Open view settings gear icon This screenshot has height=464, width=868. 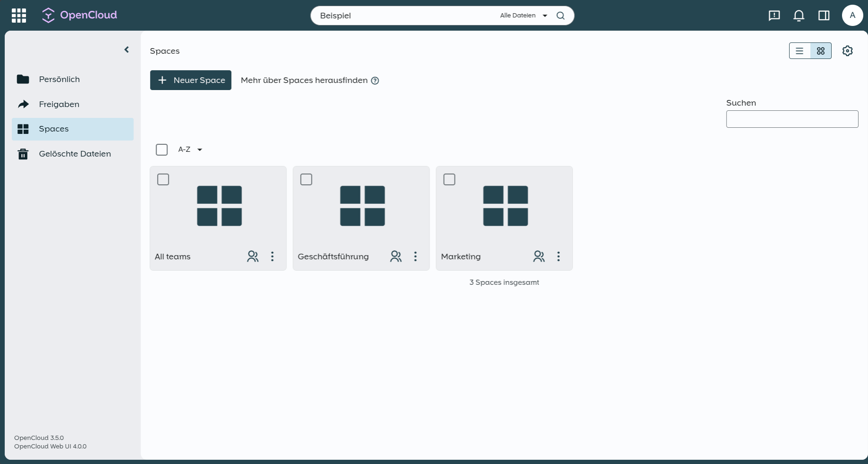point(847,51)
